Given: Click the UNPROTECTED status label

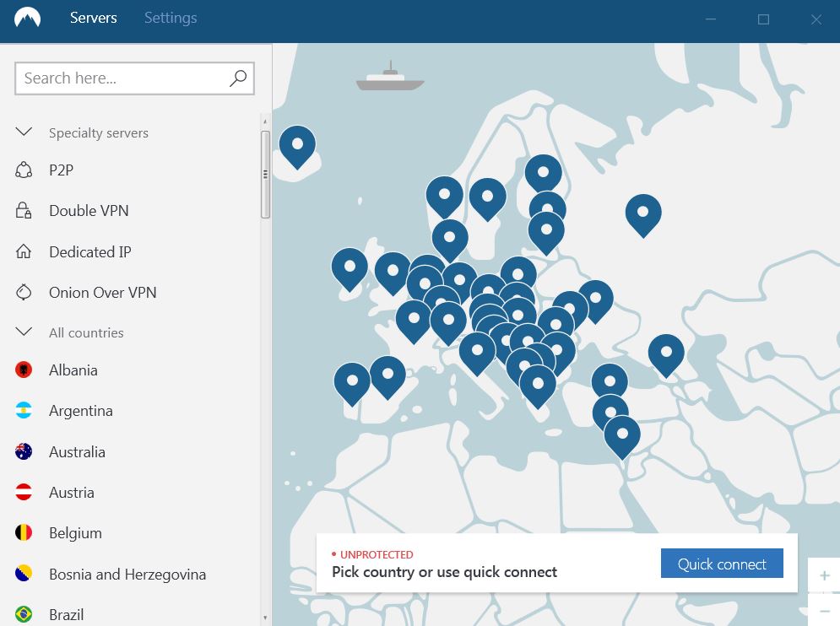Looking at the screenshot, I should pos(377,555).
